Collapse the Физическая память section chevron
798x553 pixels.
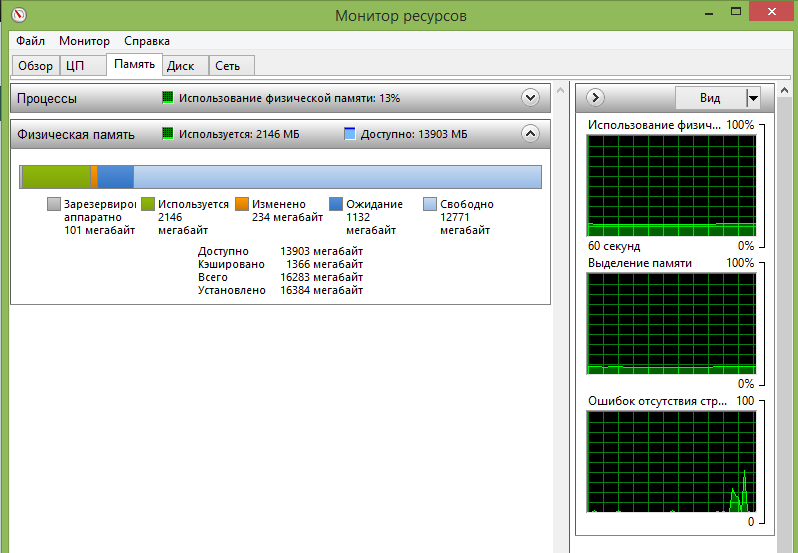pos(530,133)
